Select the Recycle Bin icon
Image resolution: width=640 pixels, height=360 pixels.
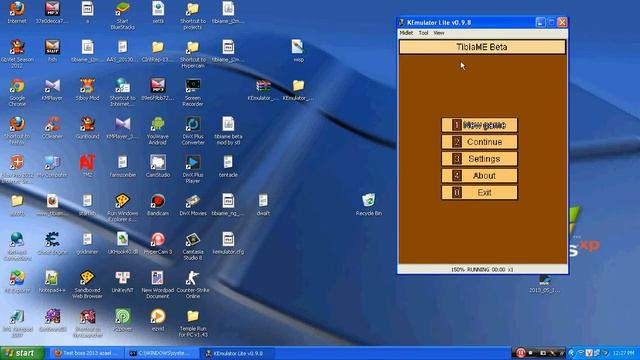pyautogui.click(x=369, y=204)
